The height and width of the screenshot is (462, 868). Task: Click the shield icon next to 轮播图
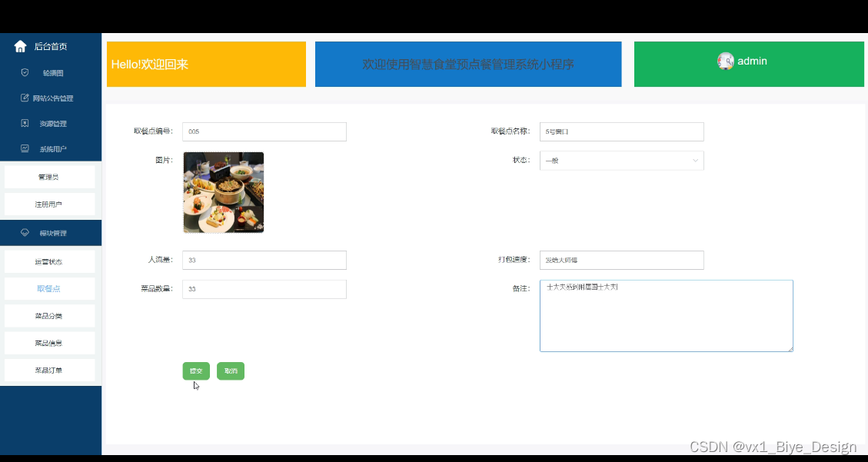[25, 72]
